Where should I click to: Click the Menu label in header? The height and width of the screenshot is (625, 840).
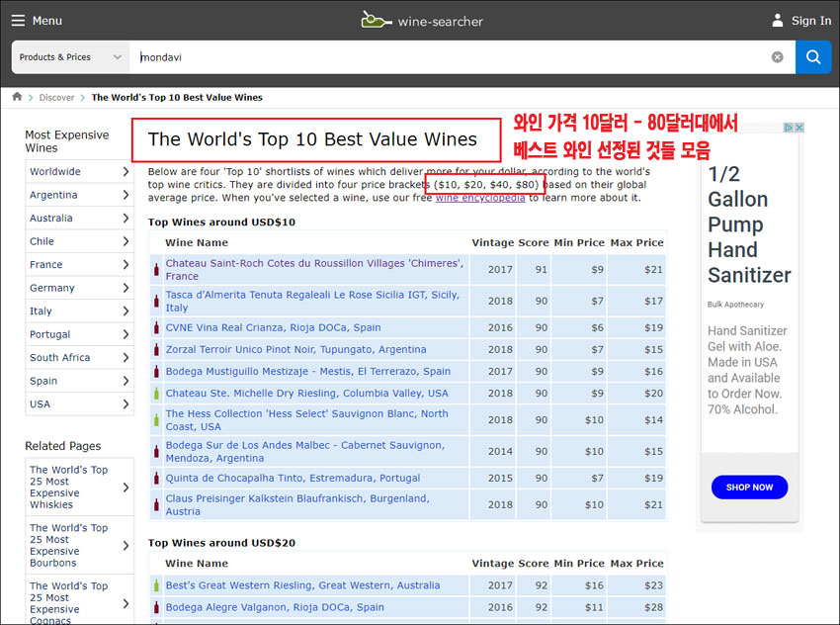click(47, 21)
